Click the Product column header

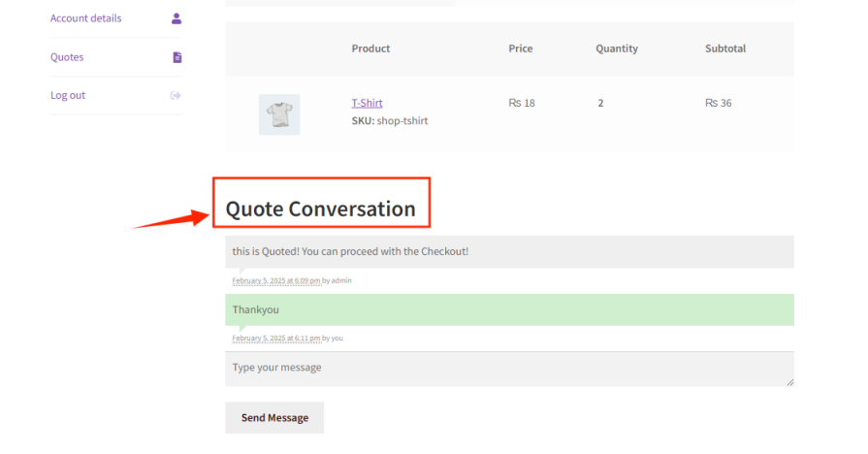(x=370, y=49)
